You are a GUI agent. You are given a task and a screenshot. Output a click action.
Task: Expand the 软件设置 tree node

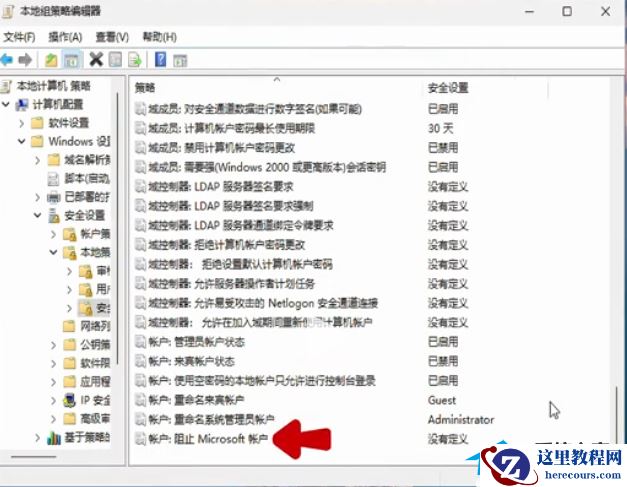coord(22,123)
